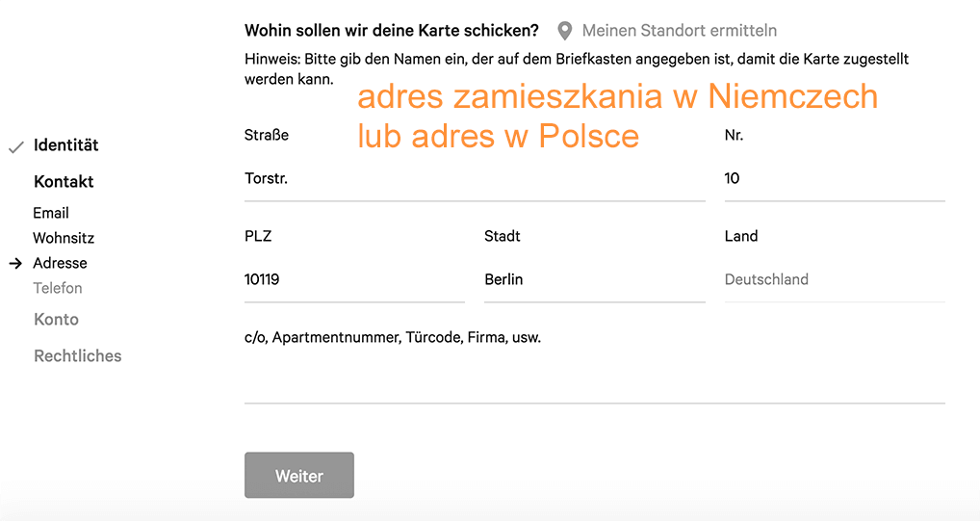Focus the Stadt field showing Berlin
Screen dimensions: 980x521
point(594,279)
